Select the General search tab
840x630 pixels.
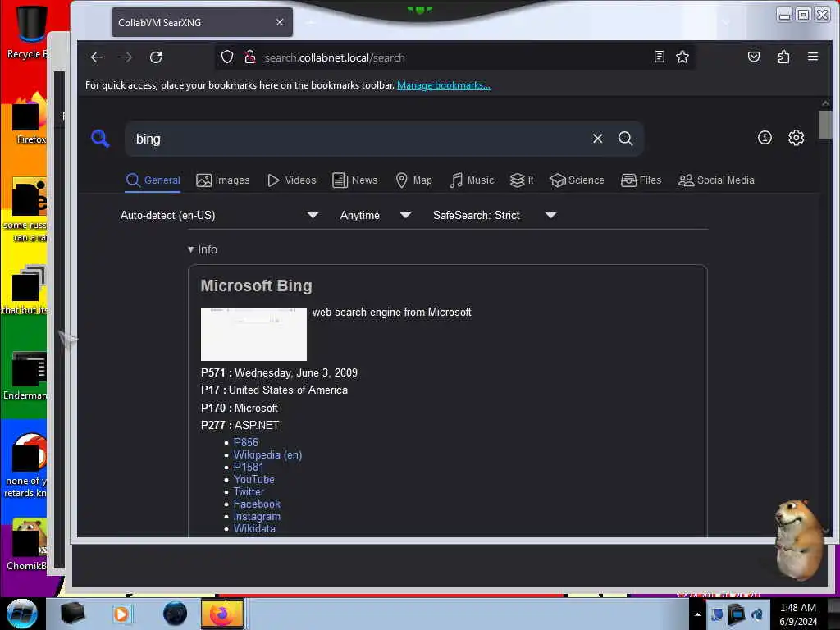(x=153, y=180)
